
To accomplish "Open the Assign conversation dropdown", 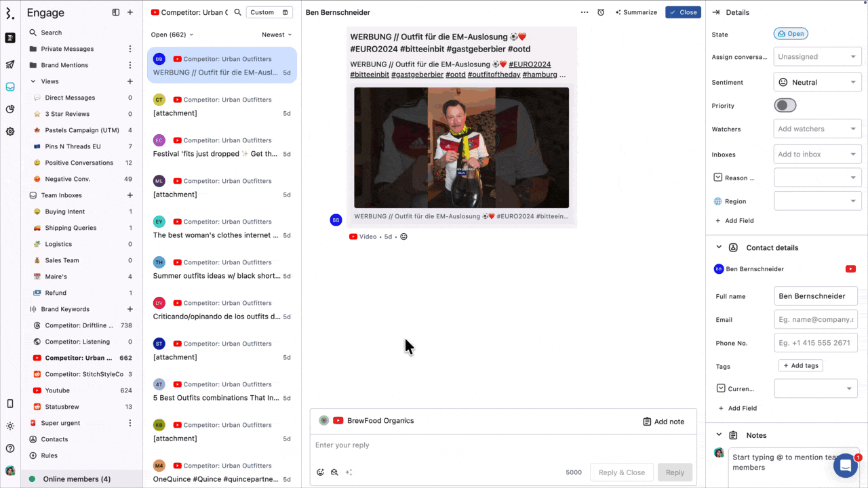I will pos(818,57).
